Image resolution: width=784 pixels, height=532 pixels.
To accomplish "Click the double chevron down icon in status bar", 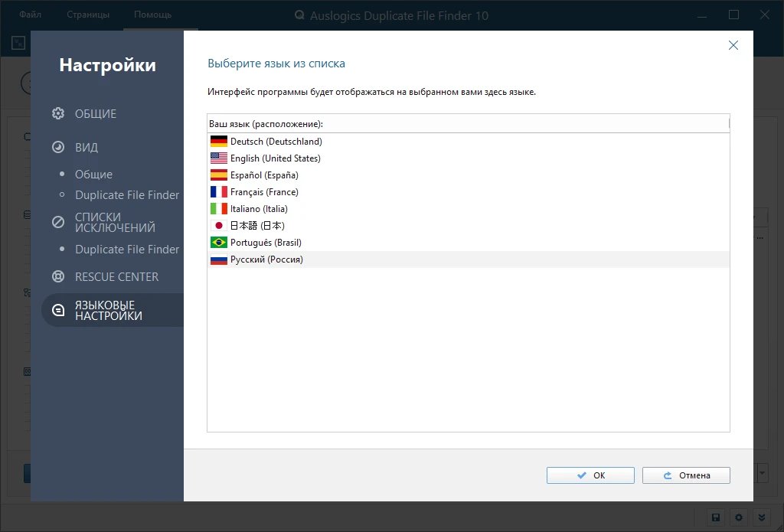I will tap(762, 517).
